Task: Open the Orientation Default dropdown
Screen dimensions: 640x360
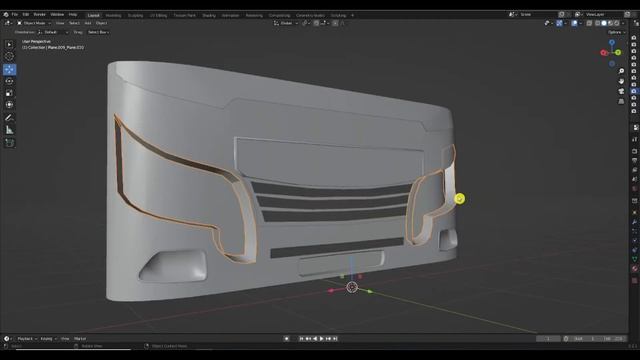Action: click(x=53, y=32)
